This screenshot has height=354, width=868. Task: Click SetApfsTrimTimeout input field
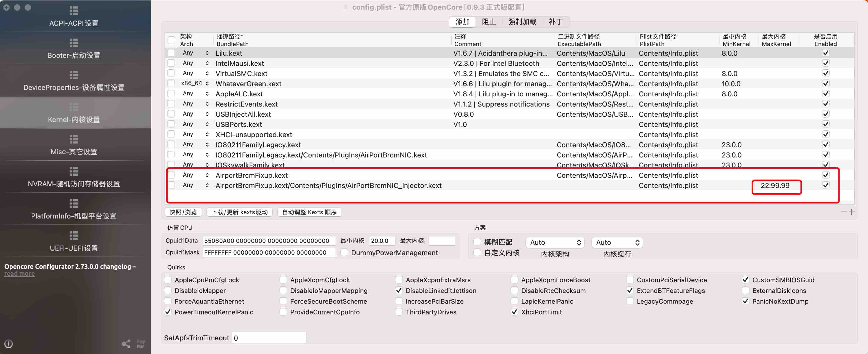pos(269,338)
